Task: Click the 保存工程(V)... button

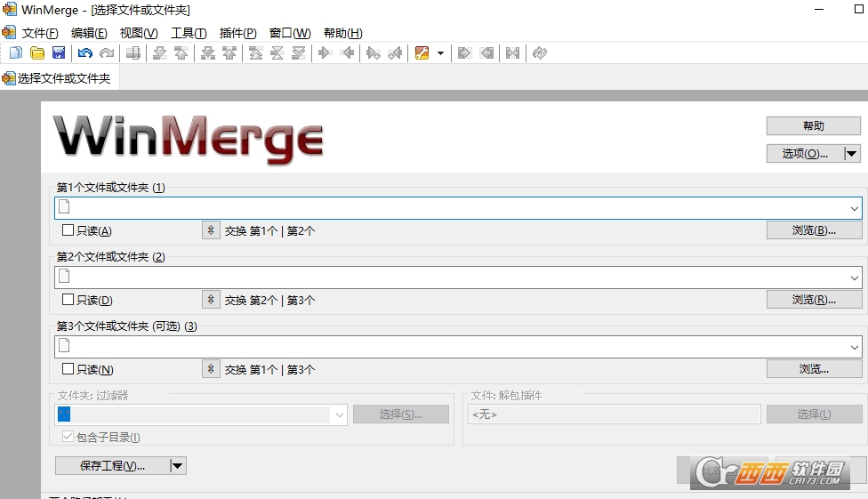Action: pos(113,466)
